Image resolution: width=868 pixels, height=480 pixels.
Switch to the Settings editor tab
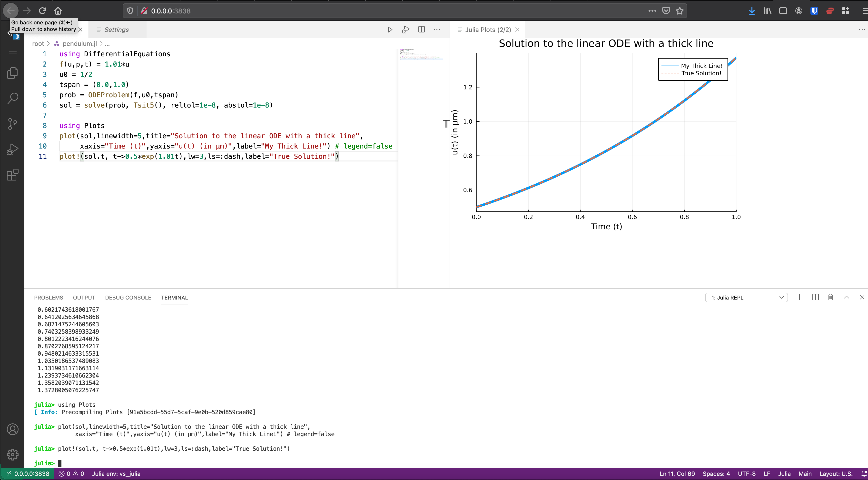[116, 30]
